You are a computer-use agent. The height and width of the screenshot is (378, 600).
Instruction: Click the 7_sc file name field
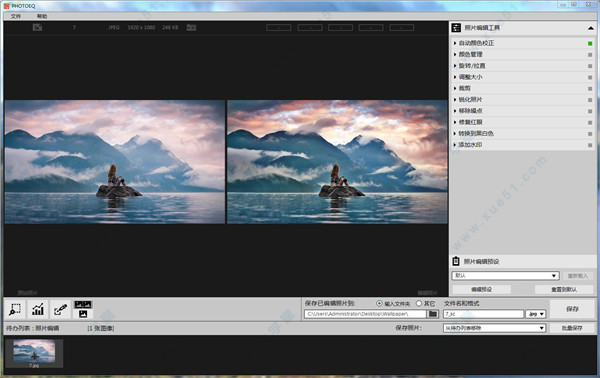[x=483, y=314]
